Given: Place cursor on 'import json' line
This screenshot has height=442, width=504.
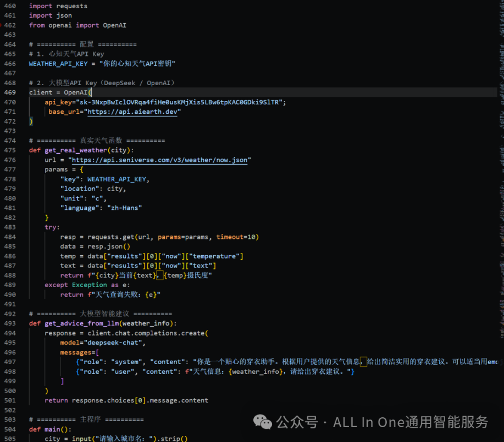Looking at the screenshot, I should coord(51,15).
